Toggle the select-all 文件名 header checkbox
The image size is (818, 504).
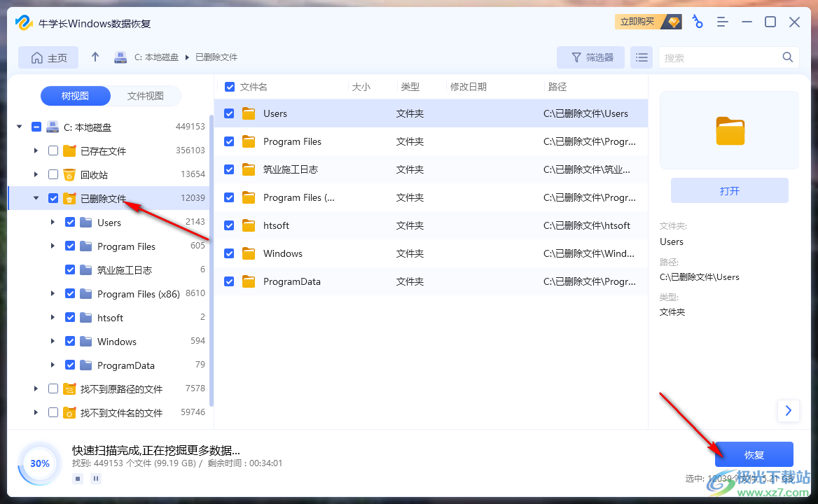[x=230, y=87]
